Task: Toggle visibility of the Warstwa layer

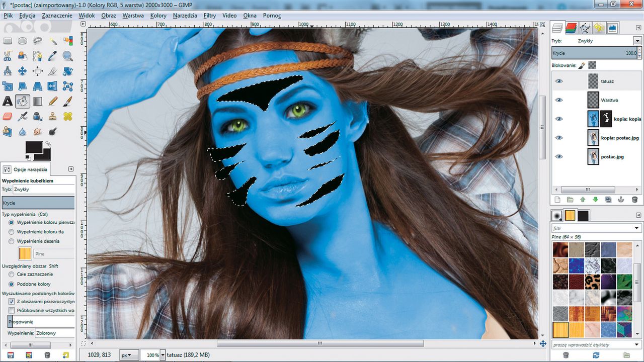Action: 559,100
